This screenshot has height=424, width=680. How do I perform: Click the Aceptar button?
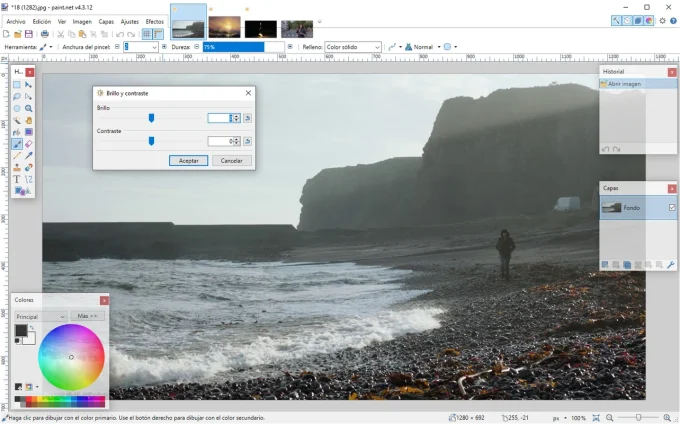tap(188, 160)
